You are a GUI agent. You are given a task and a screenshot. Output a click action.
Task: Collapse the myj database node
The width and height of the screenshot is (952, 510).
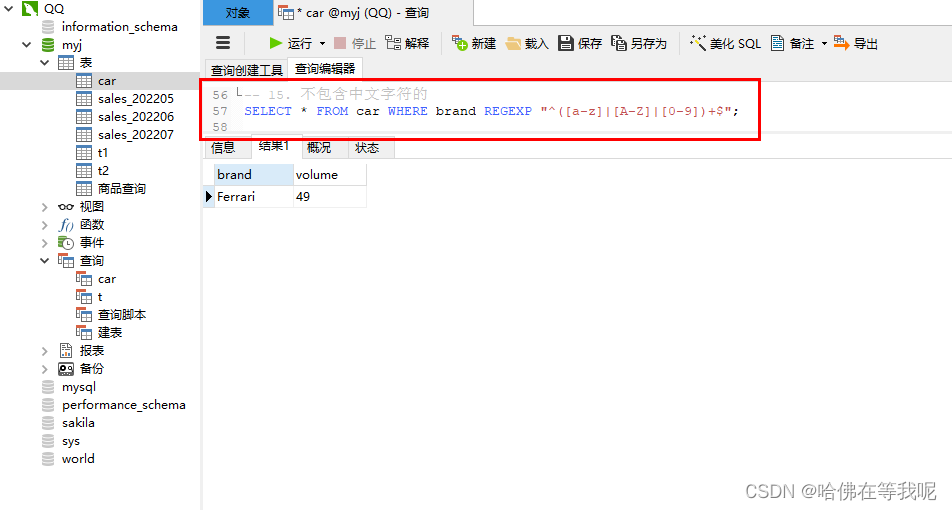tap(27, 45)
